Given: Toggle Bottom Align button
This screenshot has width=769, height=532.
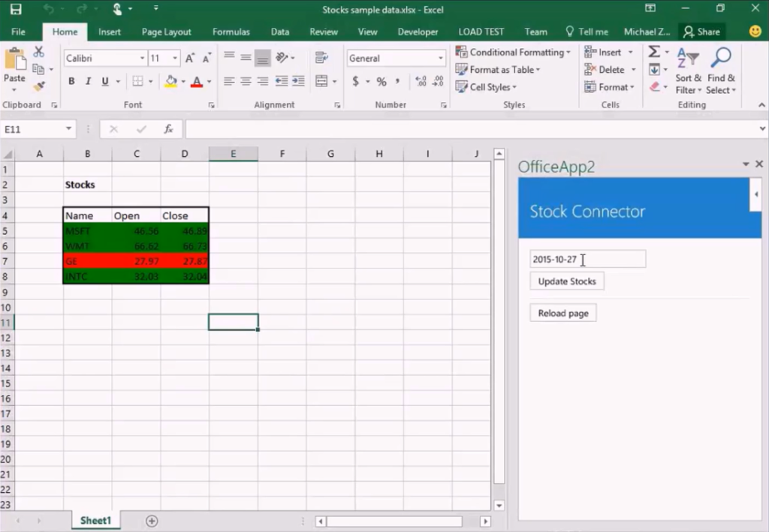Looking at the screenshot, I should 263,58.
